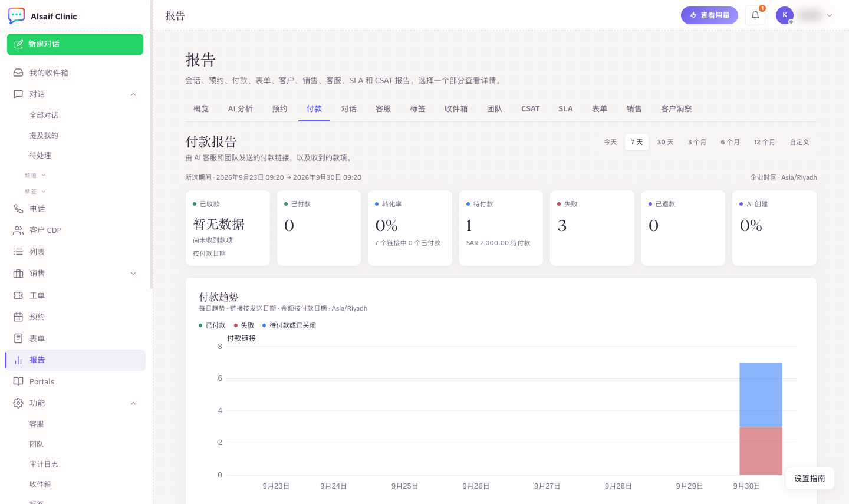
Task: Toggle the 待付款或已关闭 legend item
Action: 289,325
